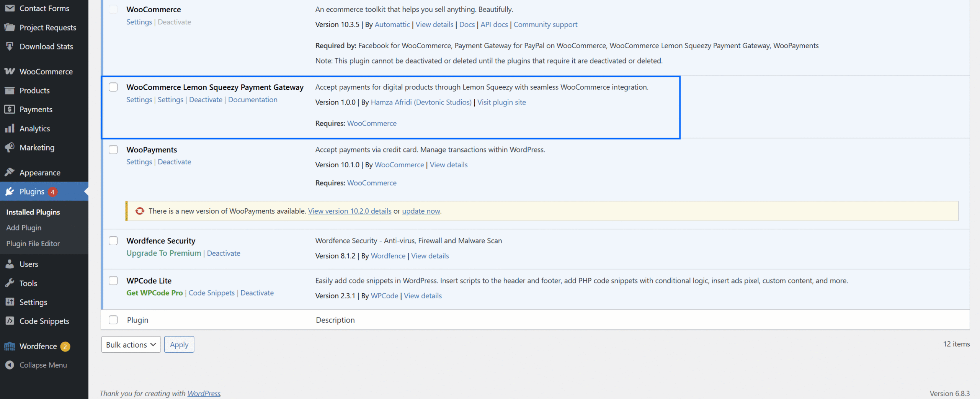Select Add Plugin in the sidebar
Viewport: 980px width, 399px height.
pyautogui.click(x=24, y=227)
